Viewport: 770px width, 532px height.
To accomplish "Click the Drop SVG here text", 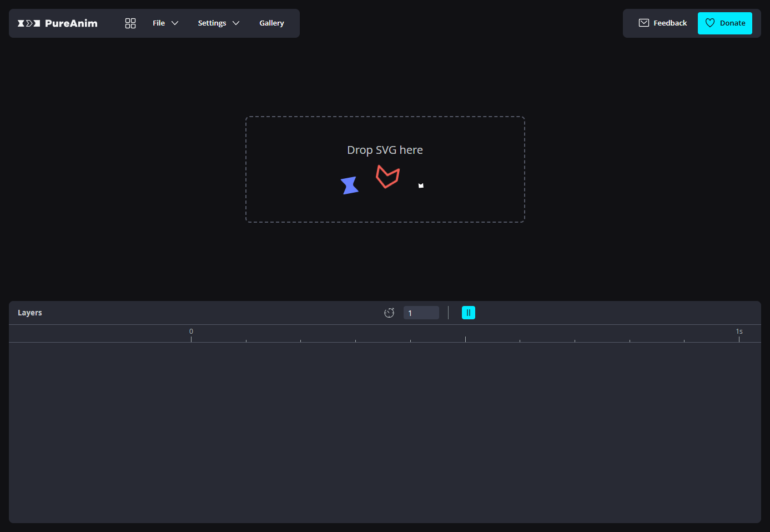I will [385, 150].
